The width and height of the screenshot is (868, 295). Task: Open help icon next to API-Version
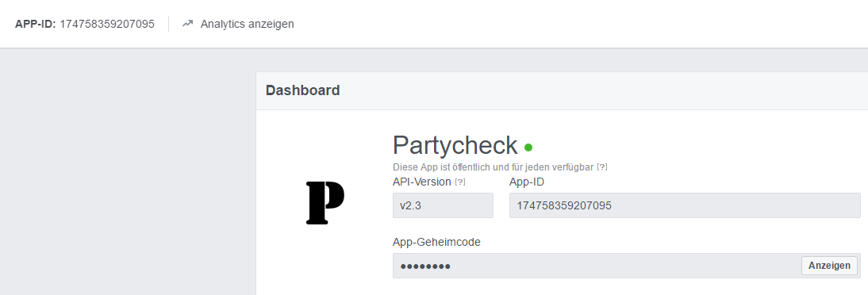459,182
